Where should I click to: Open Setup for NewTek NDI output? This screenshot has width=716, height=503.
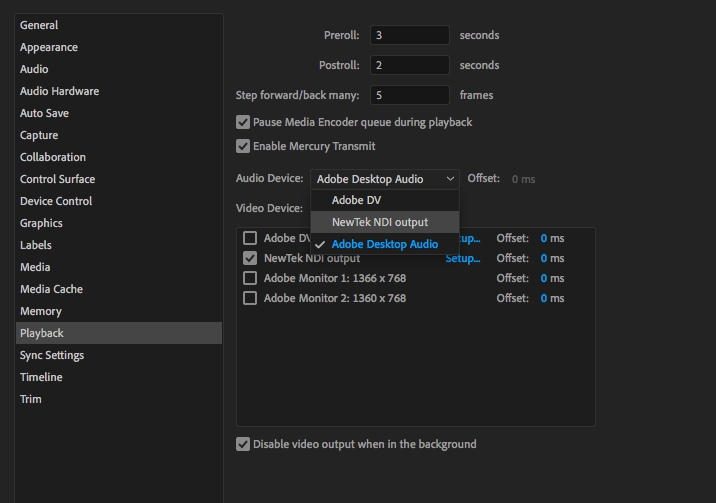pos(464,258)
